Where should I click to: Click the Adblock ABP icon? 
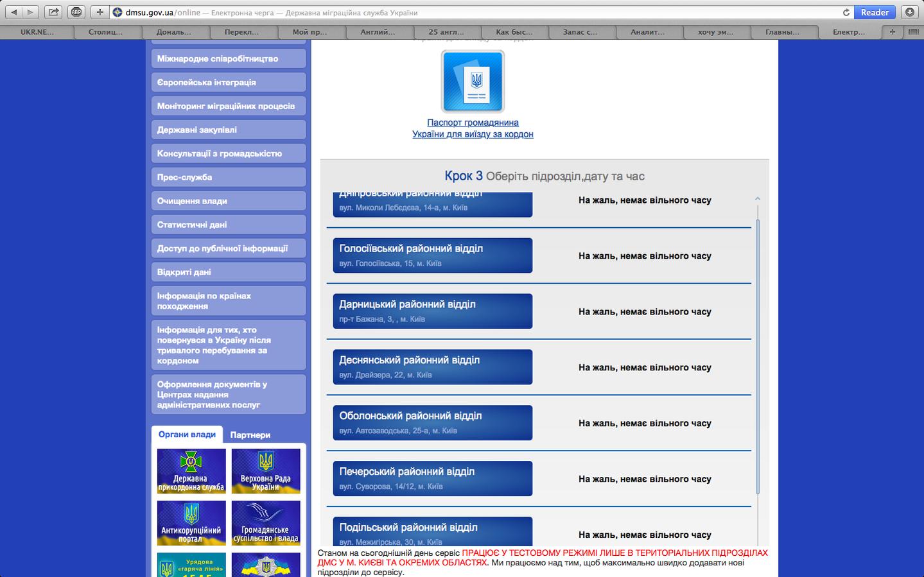(x=76, y=12)
